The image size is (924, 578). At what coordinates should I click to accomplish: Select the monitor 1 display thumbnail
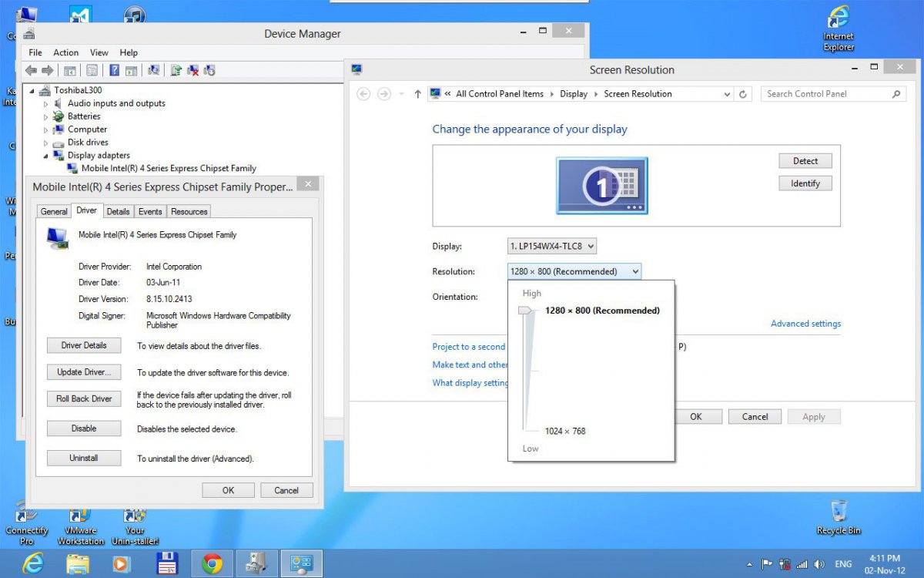tap(602, 186)
